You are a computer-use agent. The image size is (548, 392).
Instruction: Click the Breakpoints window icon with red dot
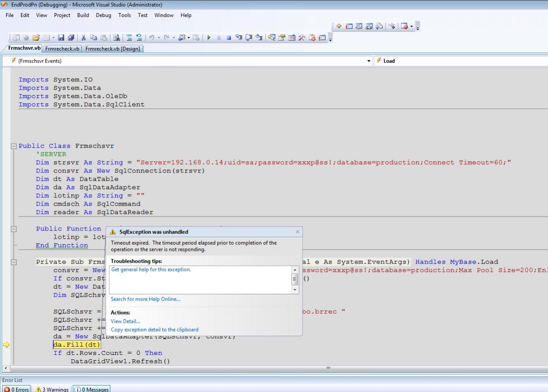tap(404, 26)
